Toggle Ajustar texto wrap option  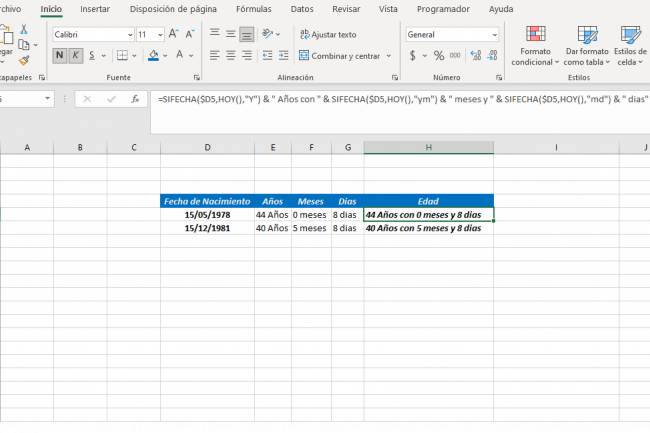tap(327, 34)
